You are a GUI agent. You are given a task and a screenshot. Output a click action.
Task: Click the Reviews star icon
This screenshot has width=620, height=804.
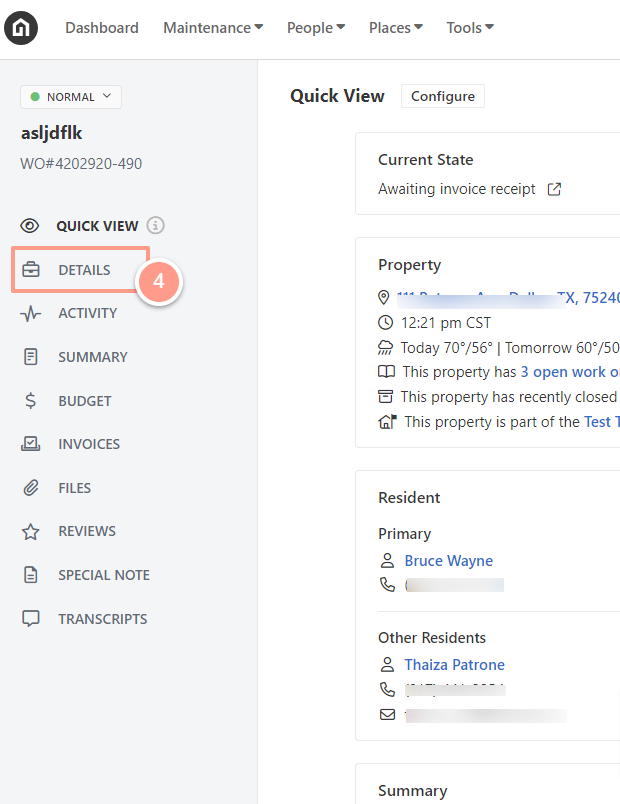tap(31, 532)
